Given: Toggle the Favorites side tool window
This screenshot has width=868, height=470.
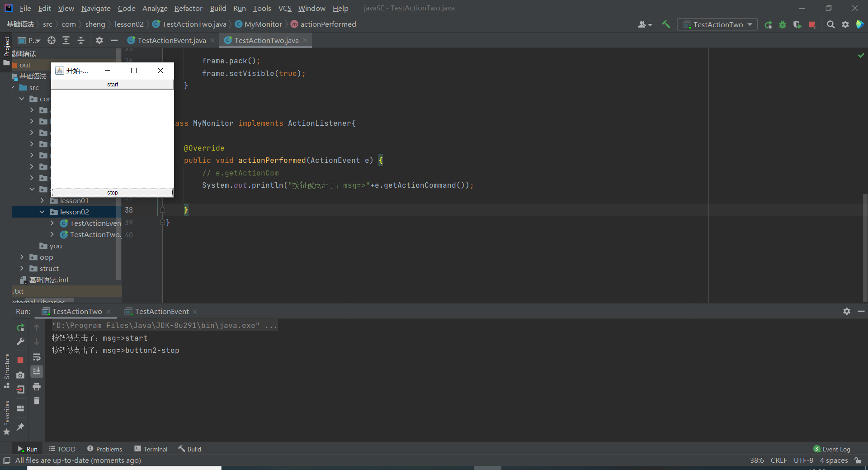Looking at the screenshot, I should click(6, 418).
